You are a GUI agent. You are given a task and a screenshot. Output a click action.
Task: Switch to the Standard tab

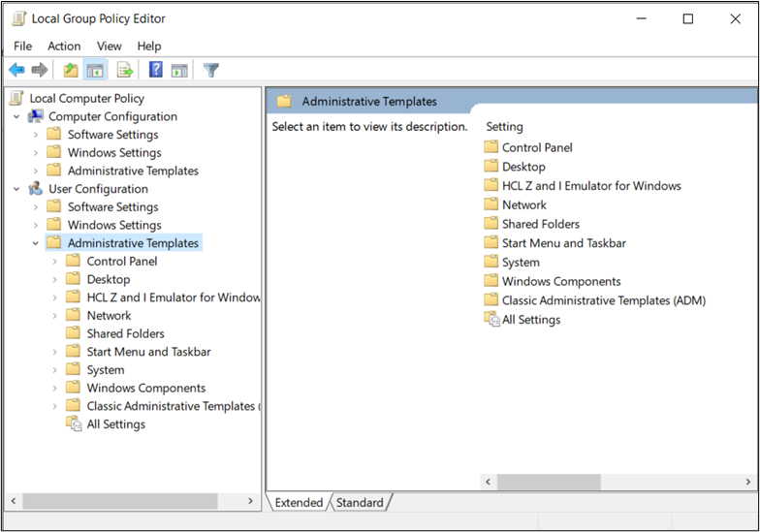click(x=360, y=502)
